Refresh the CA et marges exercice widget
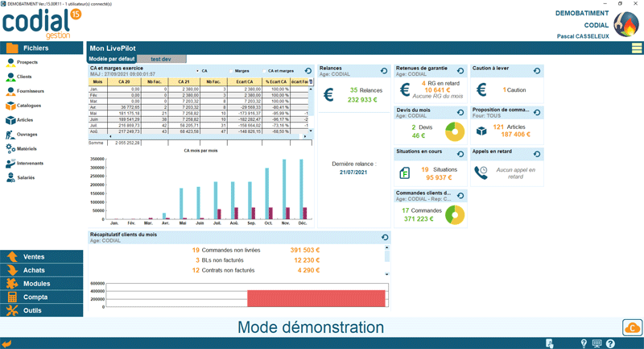 click(308, 71)
